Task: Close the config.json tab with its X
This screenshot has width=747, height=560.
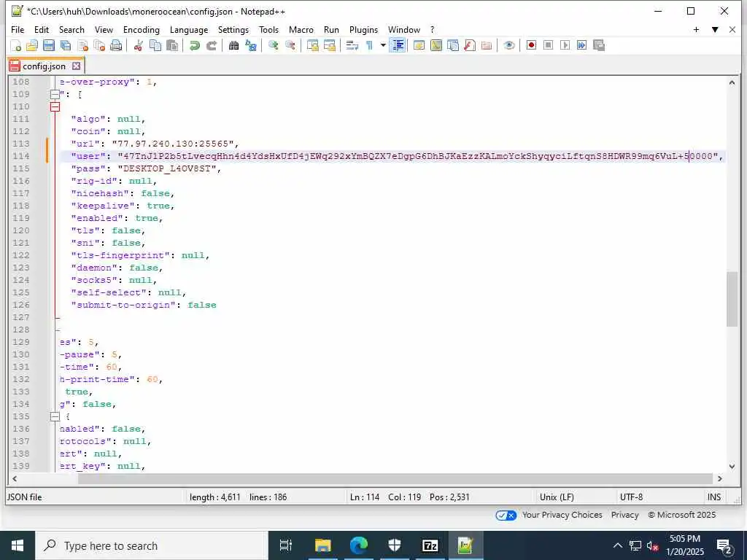Action: [76, 66]
